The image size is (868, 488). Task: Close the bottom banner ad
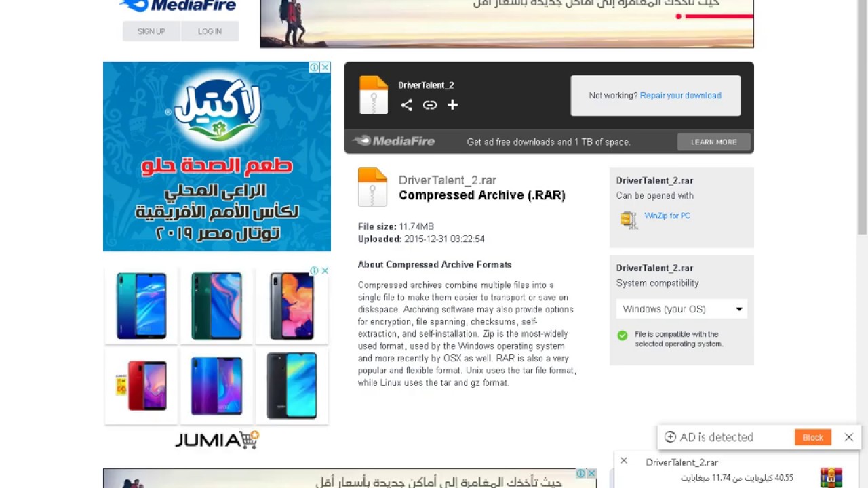click(591, 473)
